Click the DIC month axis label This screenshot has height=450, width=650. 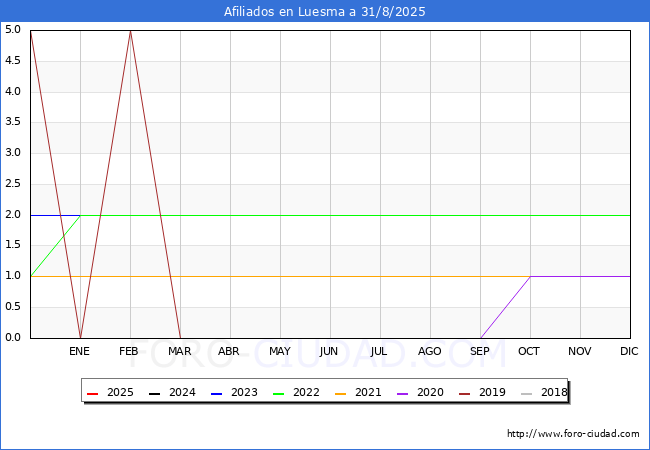(x=629, y=351)
